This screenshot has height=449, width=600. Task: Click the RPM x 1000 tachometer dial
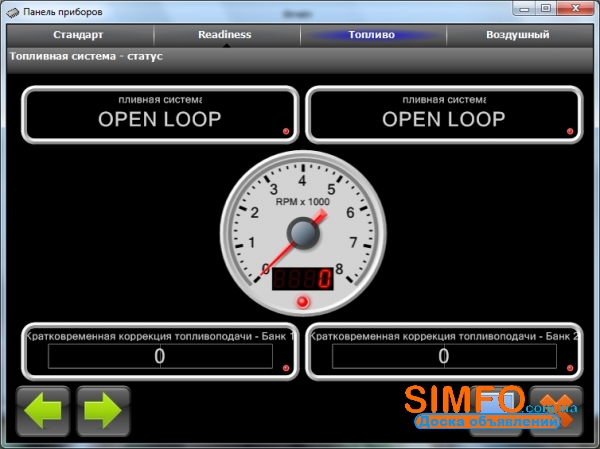coord(303,225)
